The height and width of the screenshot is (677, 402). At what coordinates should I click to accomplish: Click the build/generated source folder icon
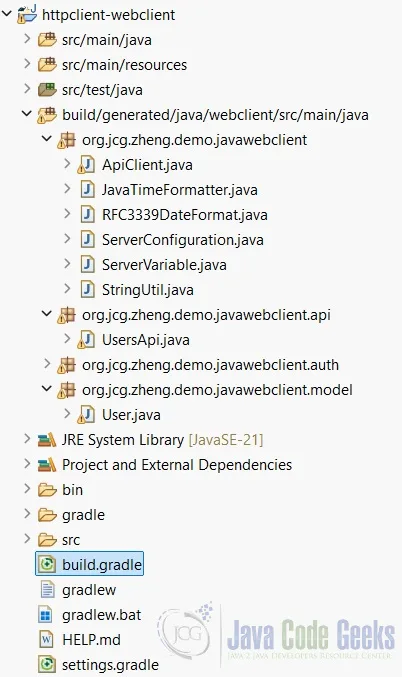[47, 115]
